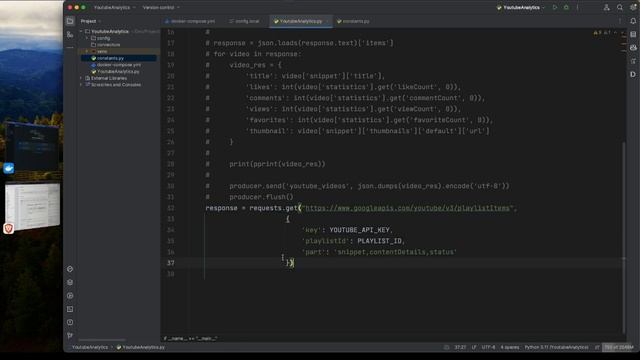Image resolution: width=640 pixels, height=360 pixels.
Task: Open the Services tool window icon
Action: tap(70, 296)
